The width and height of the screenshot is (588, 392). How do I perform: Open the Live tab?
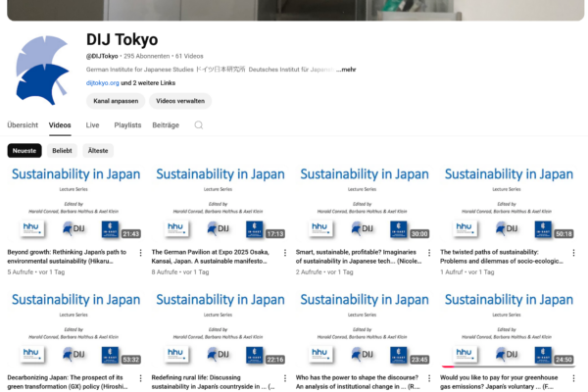92,124
